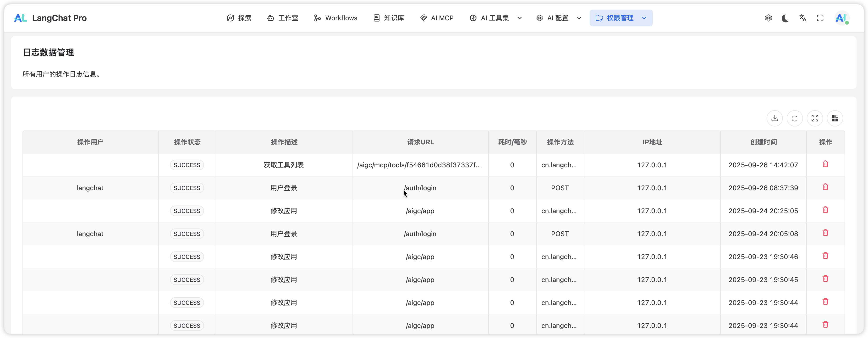This screenshot has height=338, width=868.
Task: Click the LangChat Pro logo link
Action: click(50, 18)
